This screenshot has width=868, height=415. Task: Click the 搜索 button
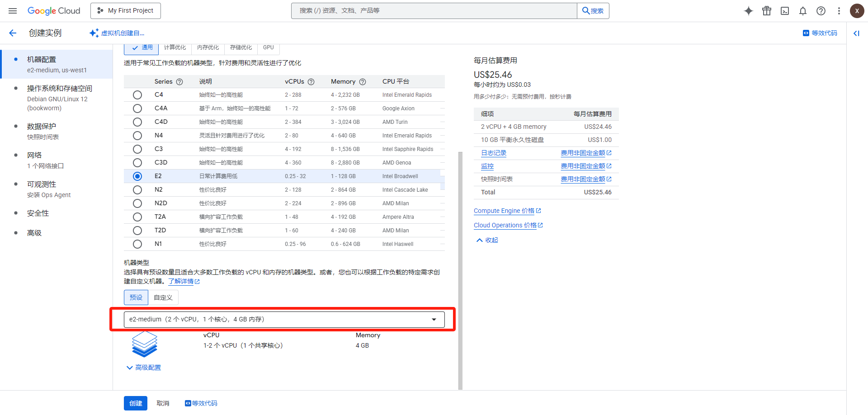click(x=593, y=11)
